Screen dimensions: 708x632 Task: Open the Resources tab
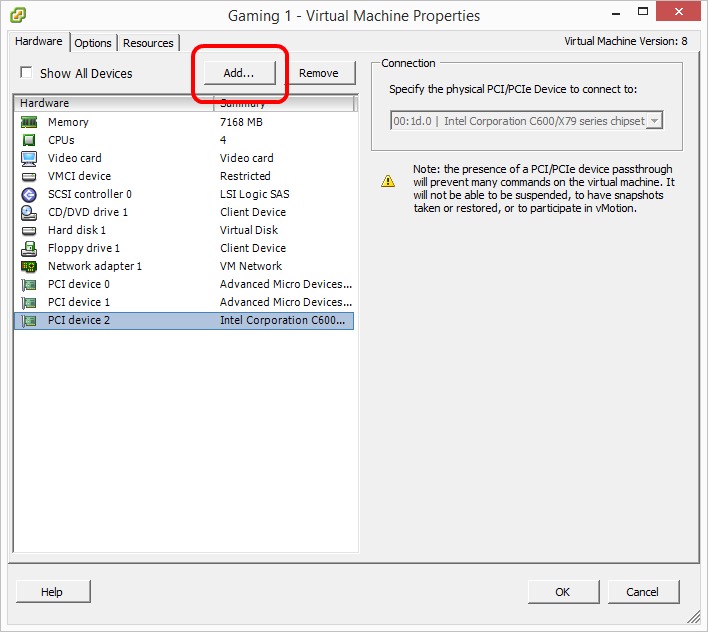[148, 43]
